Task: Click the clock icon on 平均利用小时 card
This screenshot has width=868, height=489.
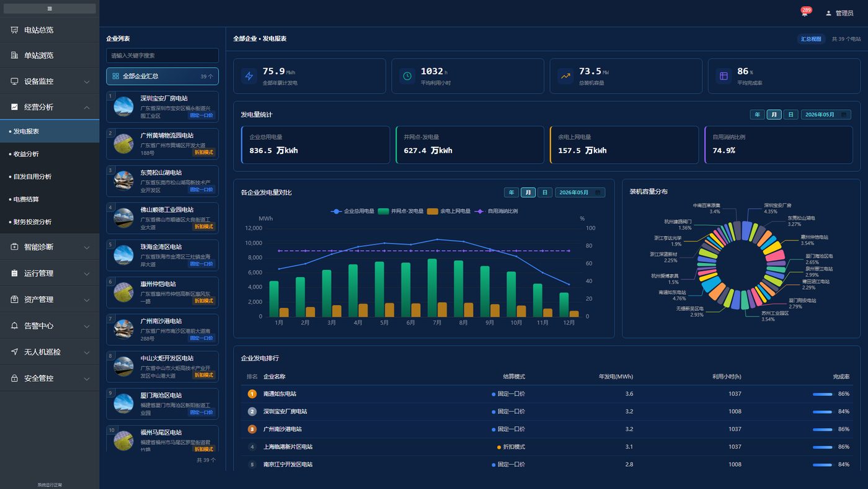Action: point(407,76)
